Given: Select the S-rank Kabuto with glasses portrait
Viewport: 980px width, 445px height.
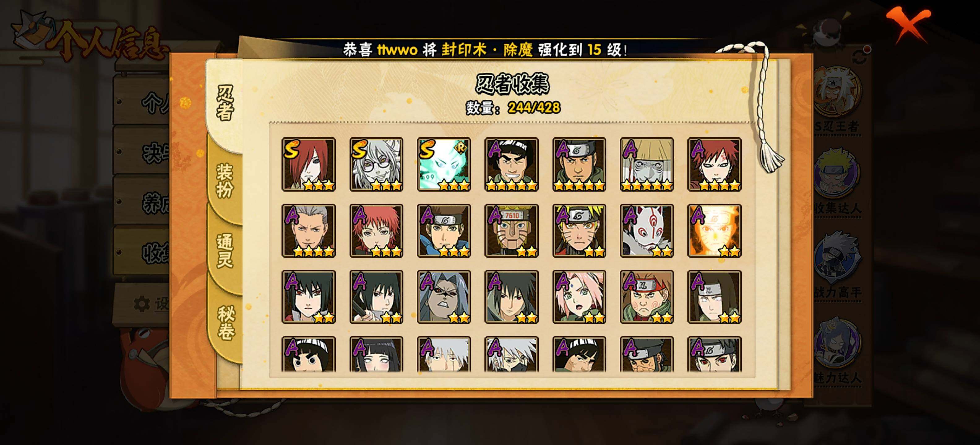Looking at the screenshot, I should (376, 164).
